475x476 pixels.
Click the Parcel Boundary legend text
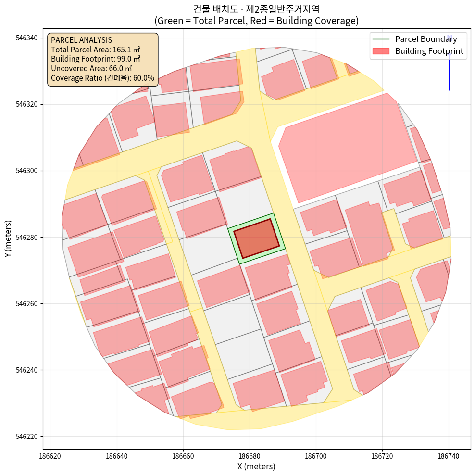426,39
